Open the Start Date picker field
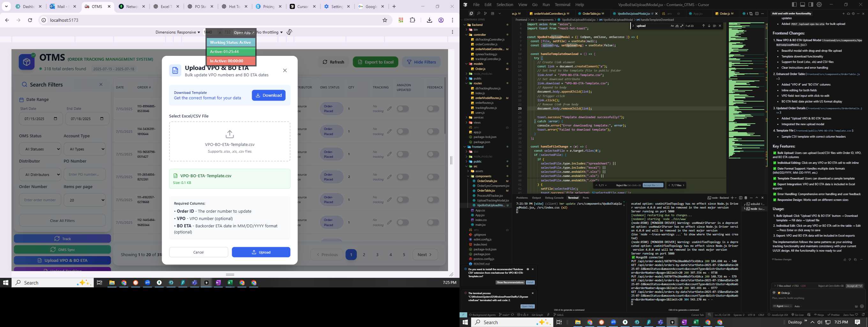The image size is (868, 327). point(41,119)
